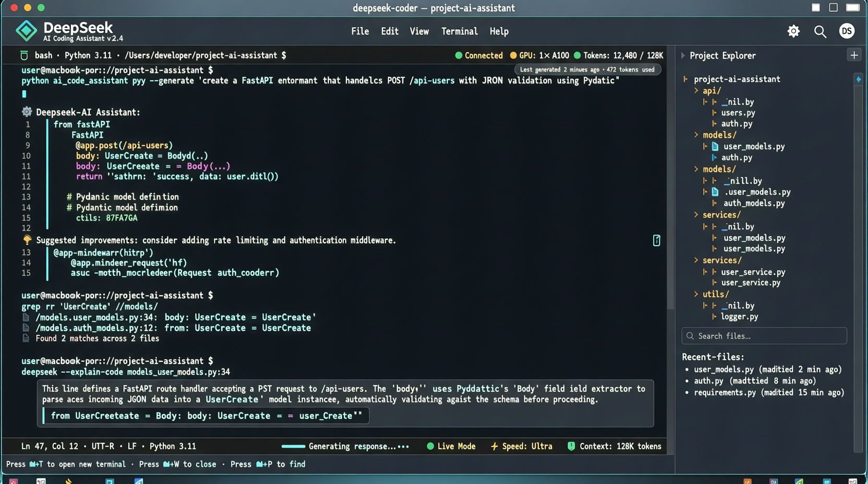Click file icon beside models.user_models.py:34 result
The width and height of the screenshot is (868, 484).
pyautogui.click(x=26, y=317)
